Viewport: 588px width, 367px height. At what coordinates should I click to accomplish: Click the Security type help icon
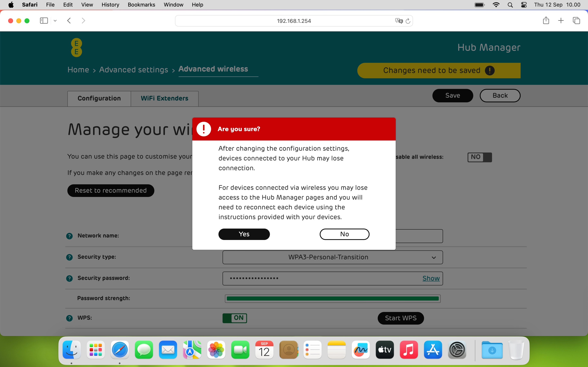[69, 257]
